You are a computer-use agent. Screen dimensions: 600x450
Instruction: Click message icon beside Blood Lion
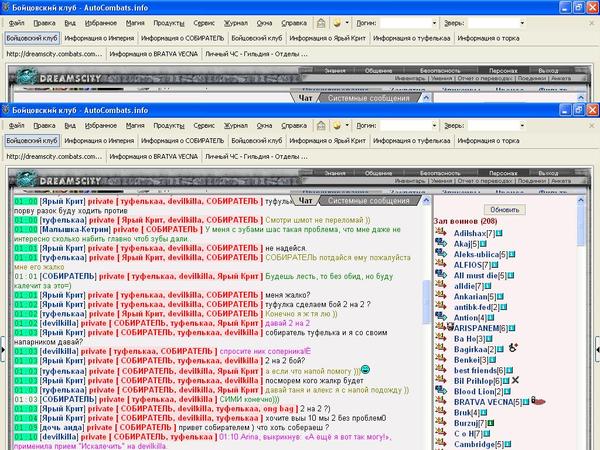tap(441, 390)
